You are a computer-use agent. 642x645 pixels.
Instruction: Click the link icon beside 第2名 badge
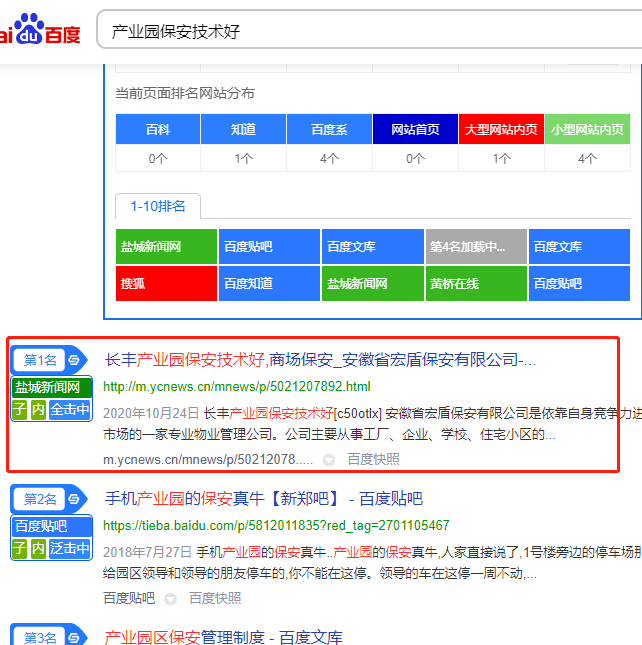pyautogui.click(x=74, y=499)
